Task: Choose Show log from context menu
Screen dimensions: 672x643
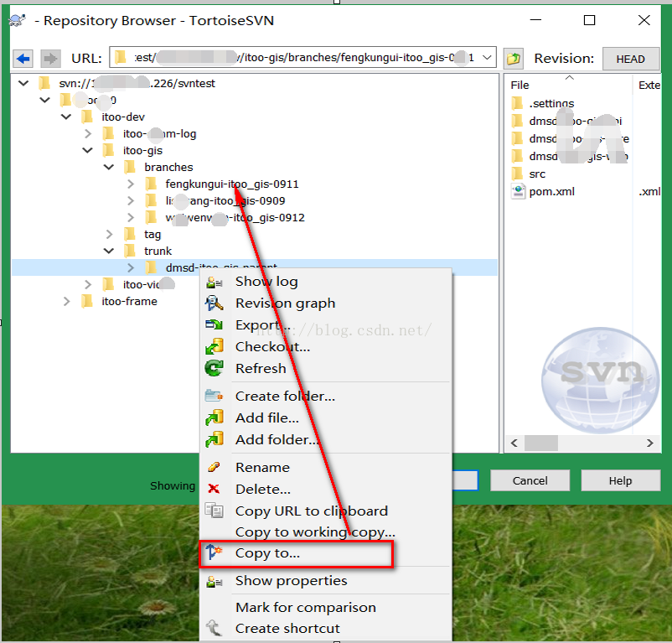Action: tap(266, 282)
